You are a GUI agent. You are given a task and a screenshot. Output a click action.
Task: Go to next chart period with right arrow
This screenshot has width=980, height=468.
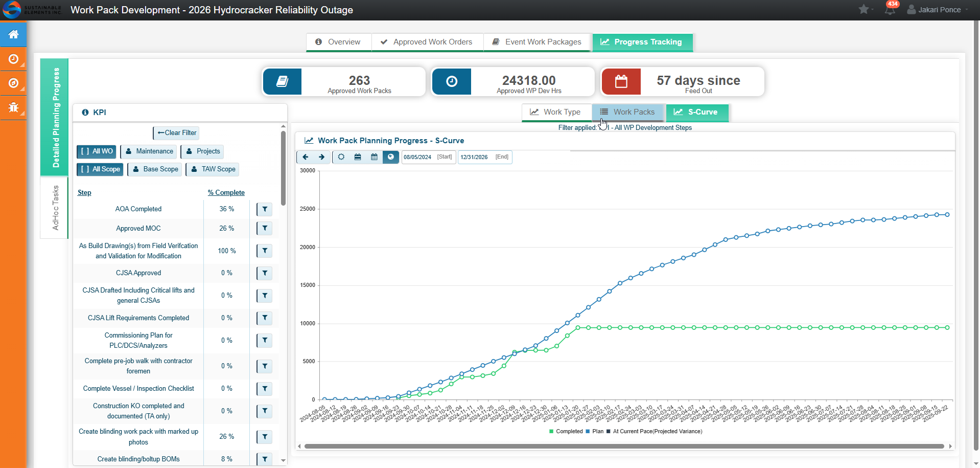[x=321, y=157]
